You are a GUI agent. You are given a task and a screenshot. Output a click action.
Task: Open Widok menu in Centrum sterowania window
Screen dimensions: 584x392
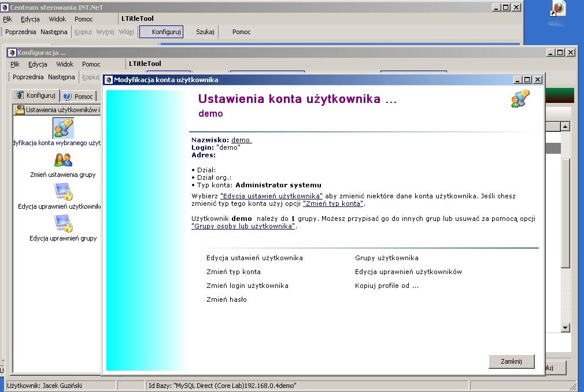click(57, 19)
